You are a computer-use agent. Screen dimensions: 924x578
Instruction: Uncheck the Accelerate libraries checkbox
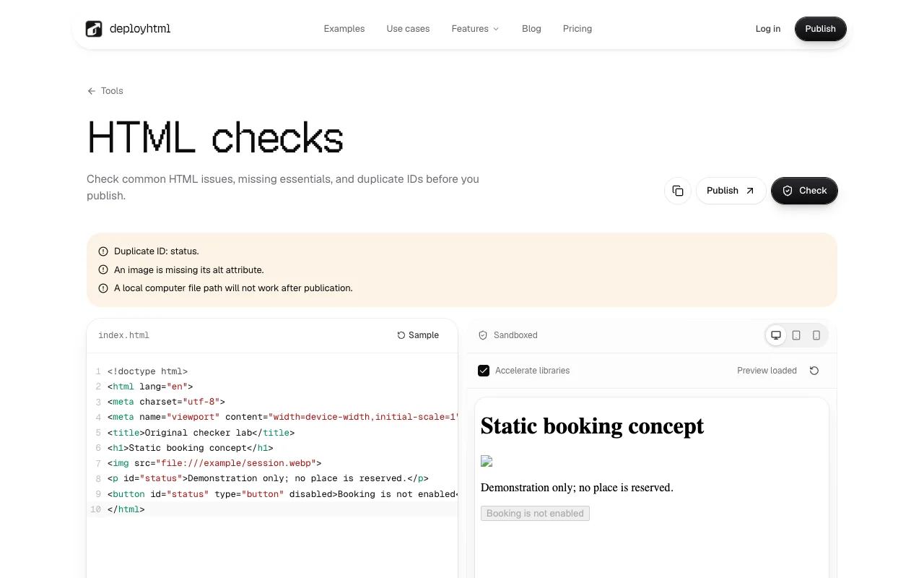(484, 371)
